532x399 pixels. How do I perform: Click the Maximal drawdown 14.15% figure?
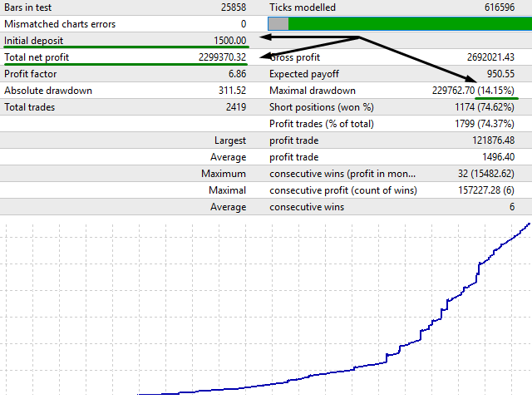(x=498, y=91)
